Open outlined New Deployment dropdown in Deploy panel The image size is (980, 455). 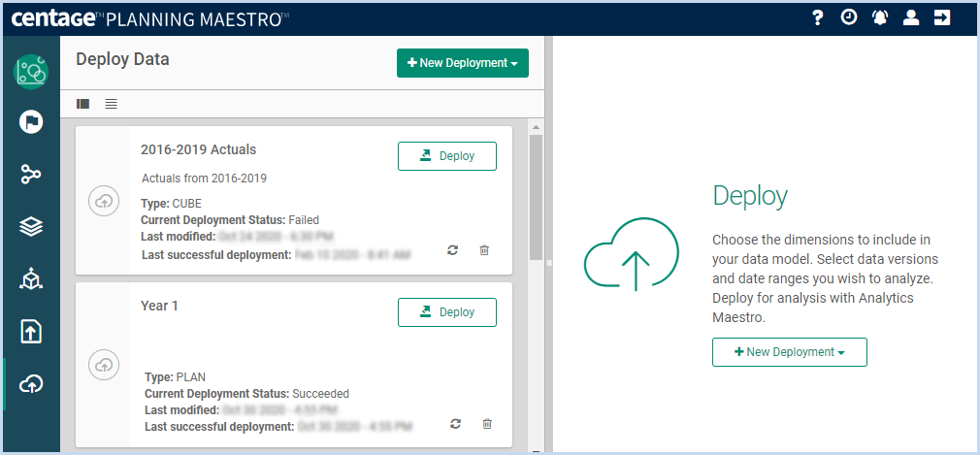tap(790, 352)
